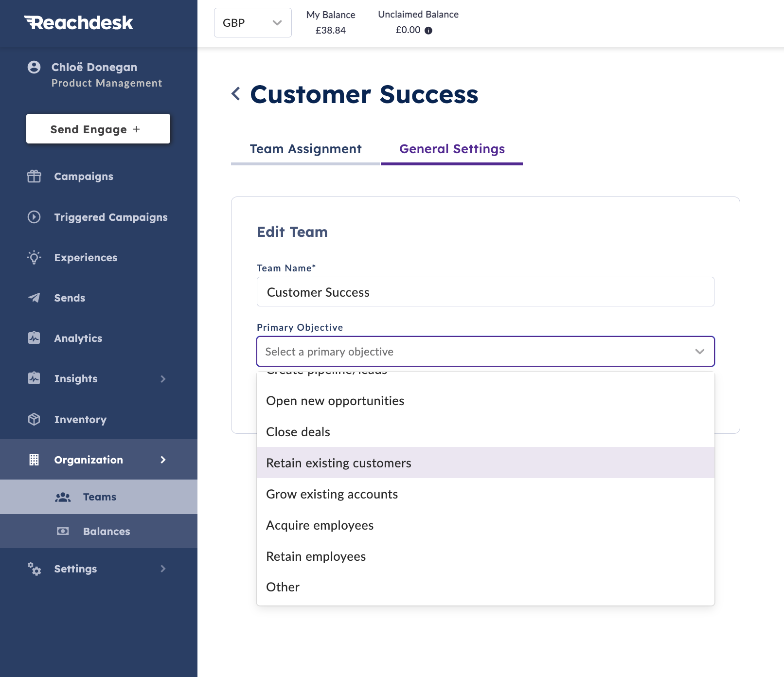Click the Experiences lightbulb icon

[34, 257]
